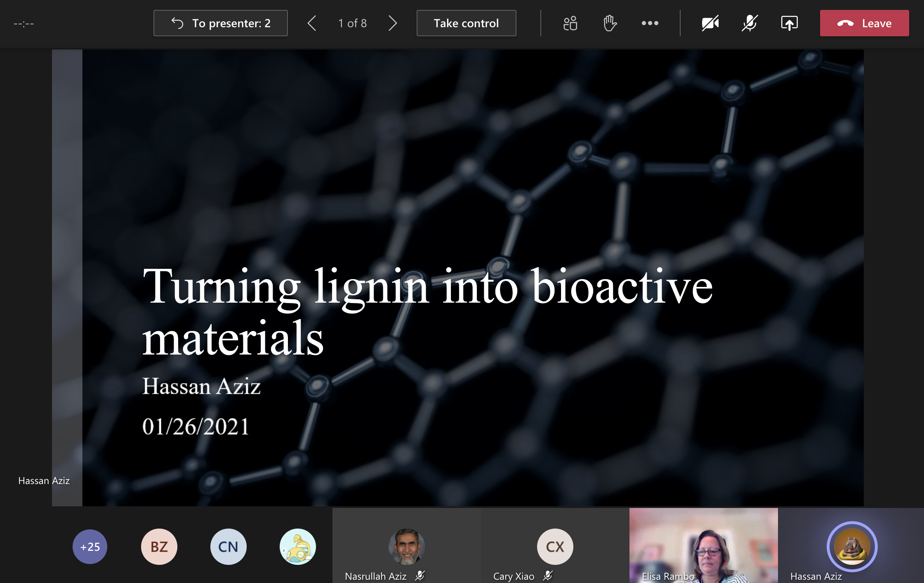The height and width of the screenshot is (583, 924).
Task: Click the Take control button
Action: click(x=466, y=24)
